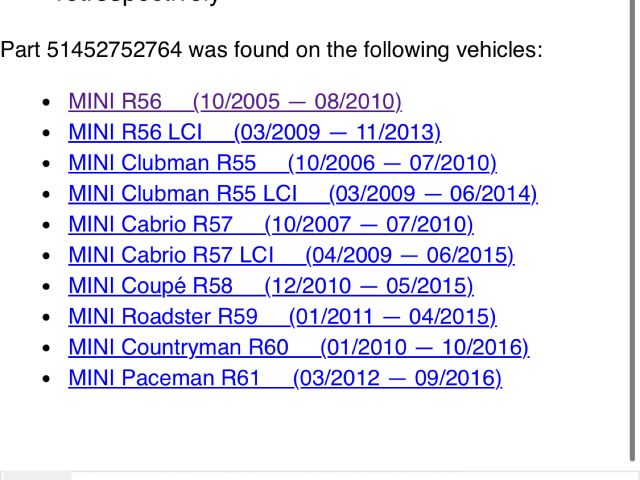Choose the (01/2011 — 04/2015) date range
Screen dimensions: 640x480
393,318
